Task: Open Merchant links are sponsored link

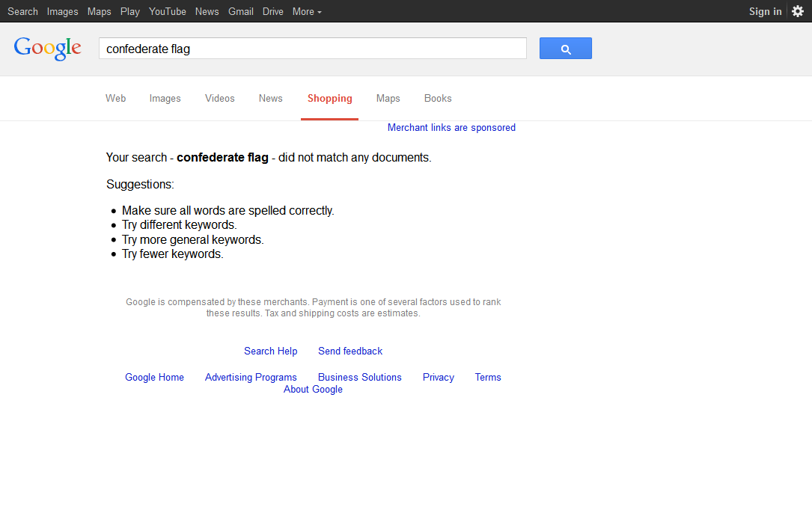Action: [451, 128]
